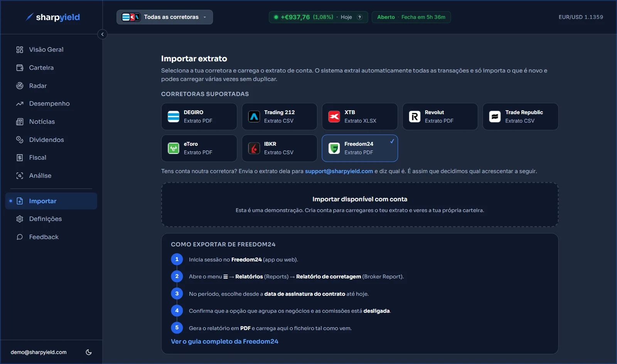Click the IBKR logo icon
The width and height of the screenshot is (617, 364).
[254, 148]
